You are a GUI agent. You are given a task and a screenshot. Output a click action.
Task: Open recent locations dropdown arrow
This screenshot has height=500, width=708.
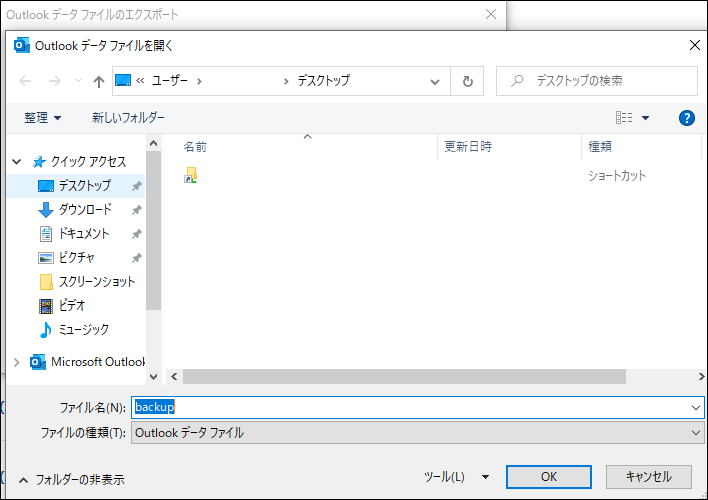(x=78, y=81)
